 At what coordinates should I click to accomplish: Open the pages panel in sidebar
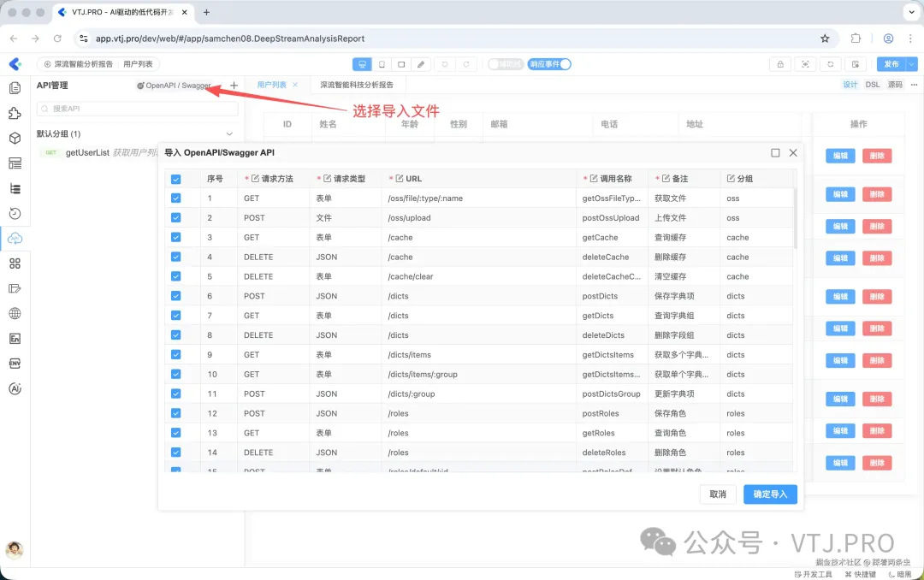point(15,88)
